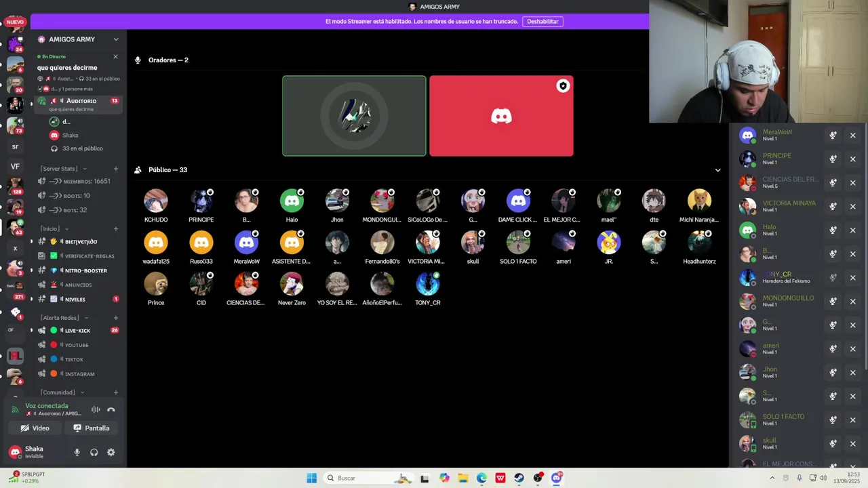Open the youtube announcement channel
Image resolution: width=868 pixels, height=488 pixels.
point(78,345)
